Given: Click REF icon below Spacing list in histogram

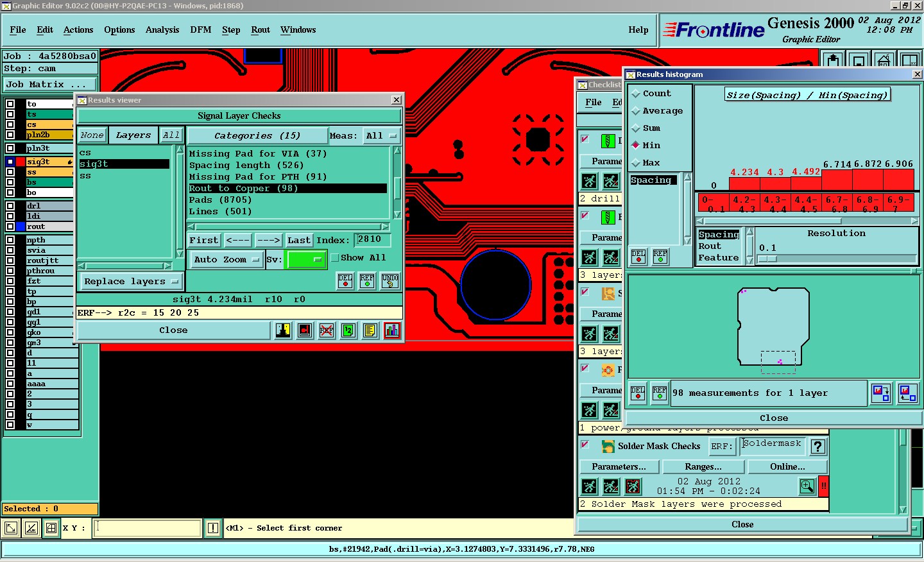Looking at the screenshot, I should click(660, 257).
